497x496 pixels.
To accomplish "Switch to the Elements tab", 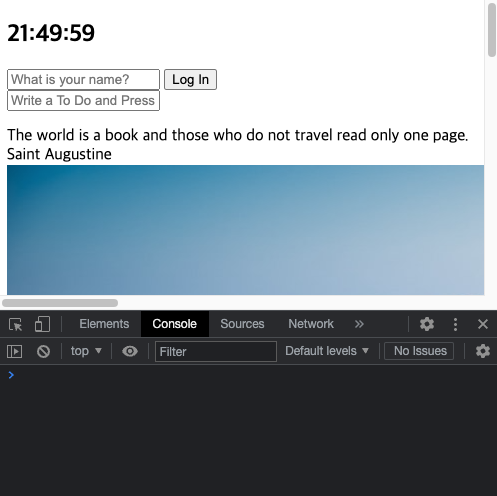I will coord(104,324).
